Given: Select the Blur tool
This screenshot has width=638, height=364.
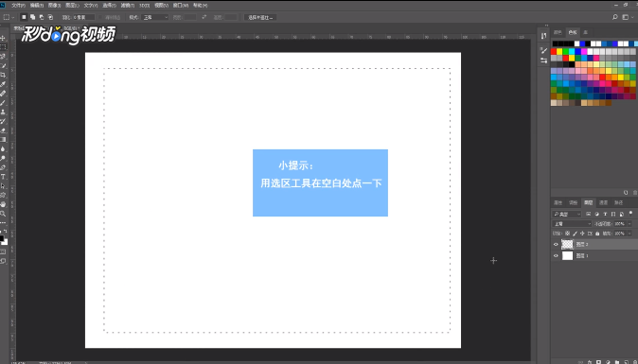Looking at the screenshot, I should click(3, 149).
